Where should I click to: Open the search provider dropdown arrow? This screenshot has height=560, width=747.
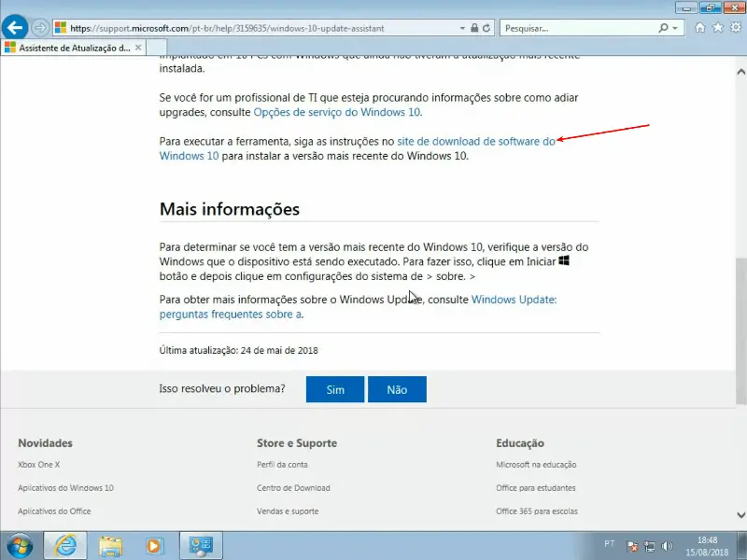pos(675,28)
